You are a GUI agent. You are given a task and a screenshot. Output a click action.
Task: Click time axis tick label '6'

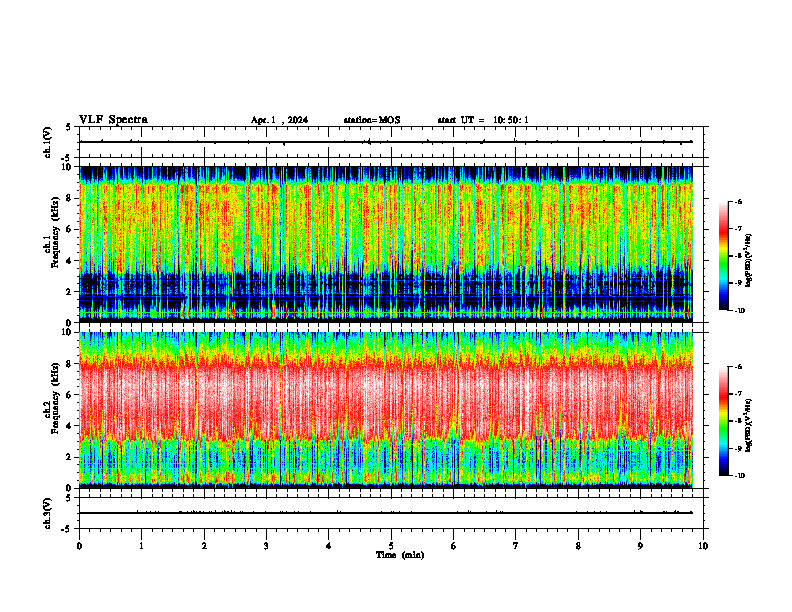pos(454,546)
